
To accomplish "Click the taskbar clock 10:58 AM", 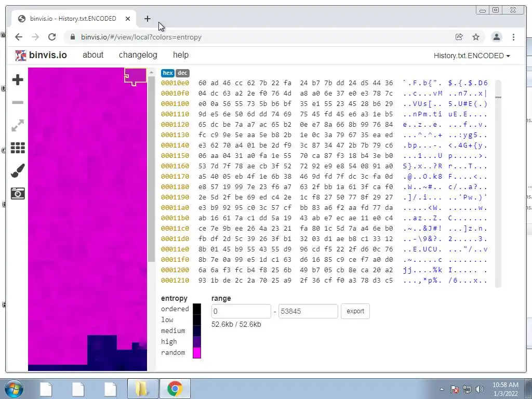I will [x=505, y=385].
